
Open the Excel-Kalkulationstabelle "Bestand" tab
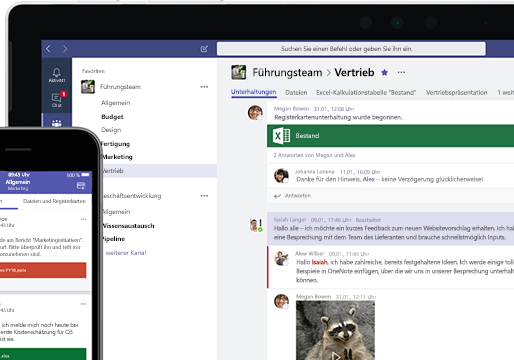pyautogui.click(x=366, y=92)
